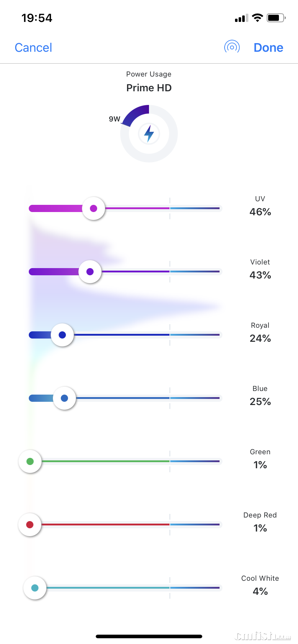
Task: Tap the Violet 43% value
Action: (260, 275)
